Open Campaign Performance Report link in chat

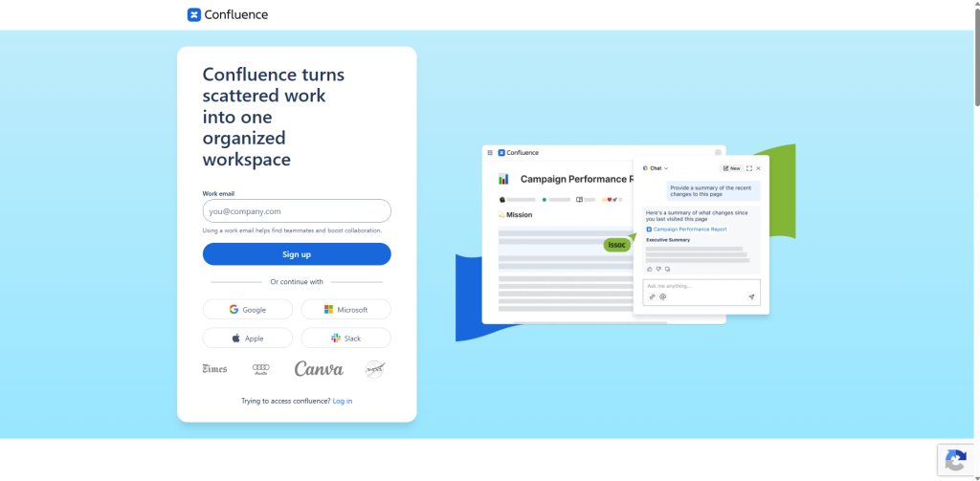click(x=686, y=230)
